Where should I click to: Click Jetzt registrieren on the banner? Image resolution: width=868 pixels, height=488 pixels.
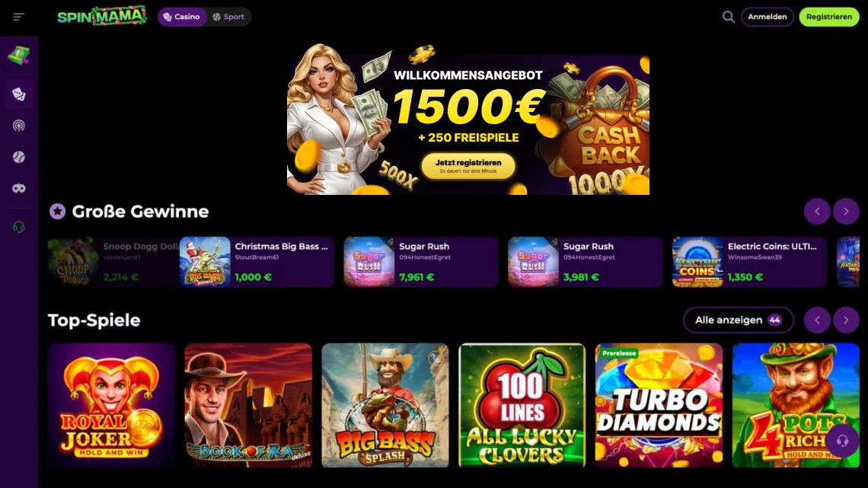click(x=468, y=166)
